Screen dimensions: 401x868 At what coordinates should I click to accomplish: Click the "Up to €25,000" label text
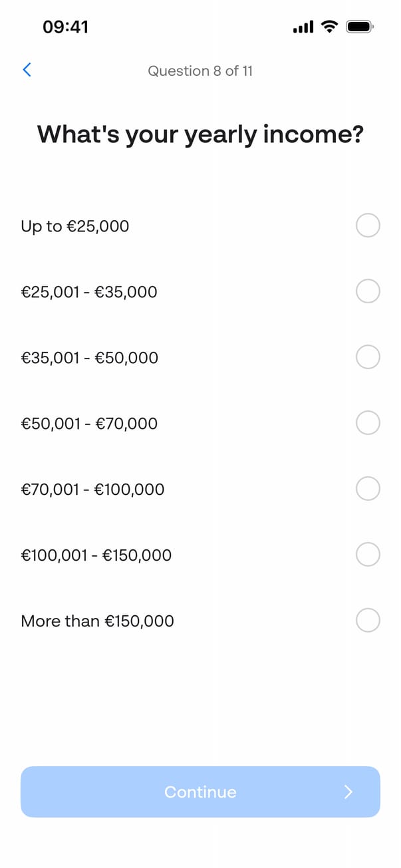75,226
